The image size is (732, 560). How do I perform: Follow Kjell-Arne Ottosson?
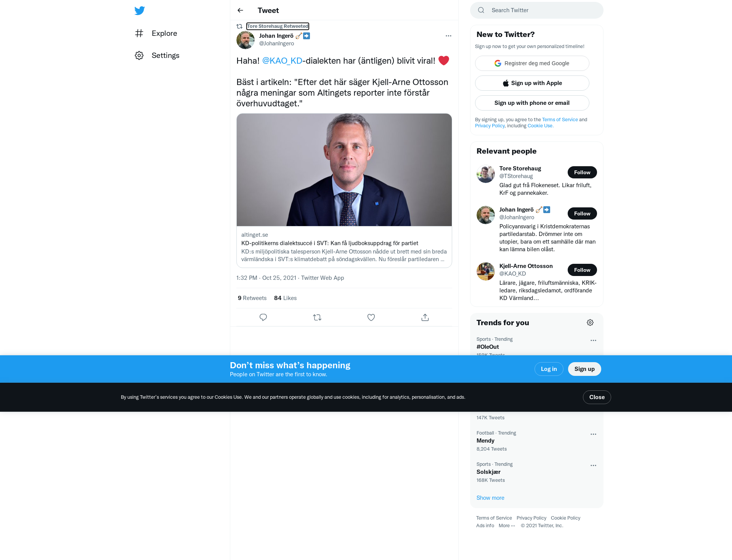pyautogui.click(x=582, y=270)
